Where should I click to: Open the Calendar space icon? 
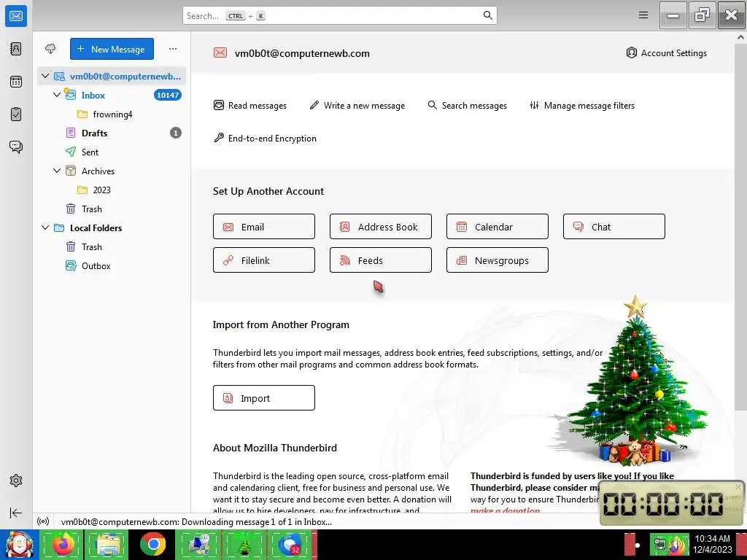16,82
